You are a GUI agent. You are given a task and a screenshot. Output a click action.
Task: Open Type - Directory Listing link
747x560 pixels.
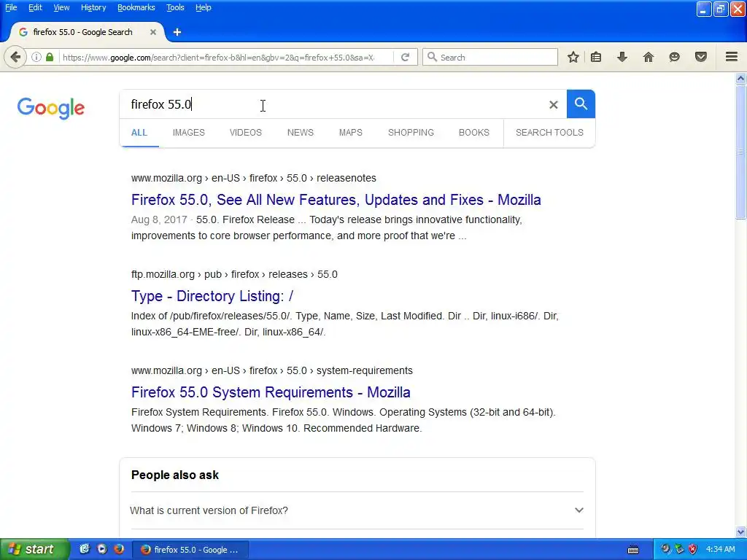(212, 296)
